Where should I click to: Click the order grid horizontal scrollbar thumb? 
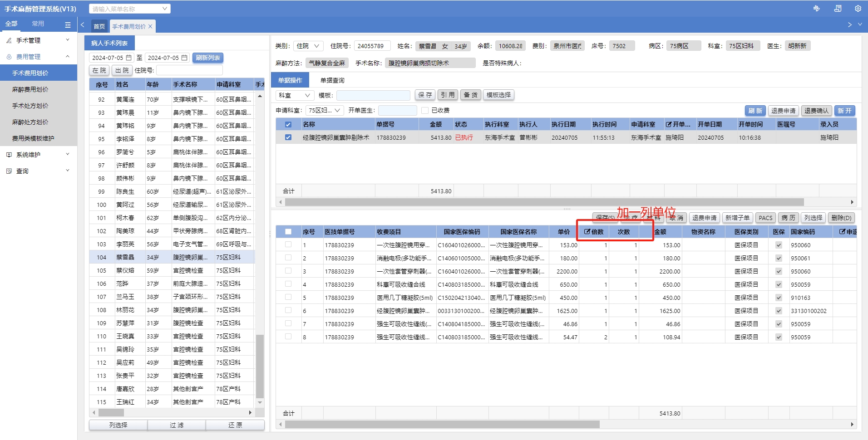pos(544,202)
